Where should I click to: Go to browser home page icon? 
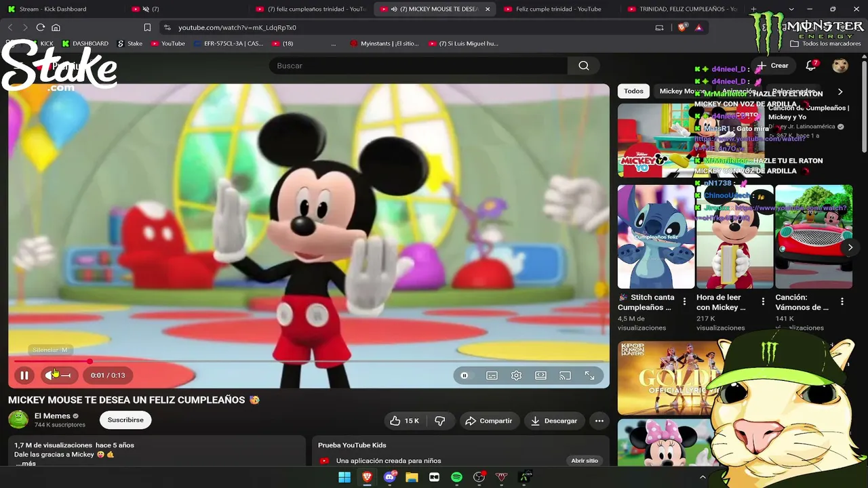click(56, 28)
